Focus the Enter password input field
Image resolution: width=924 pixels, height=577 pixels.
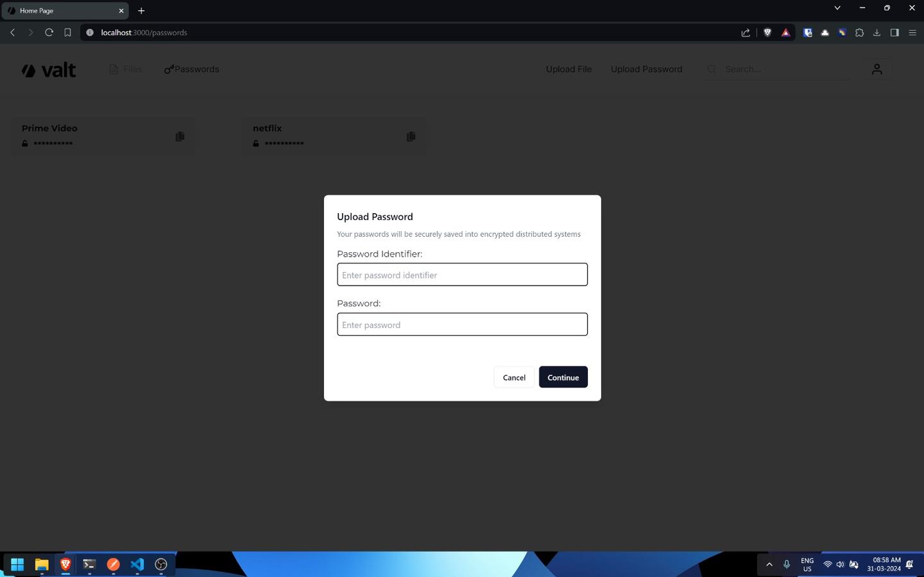462,325
